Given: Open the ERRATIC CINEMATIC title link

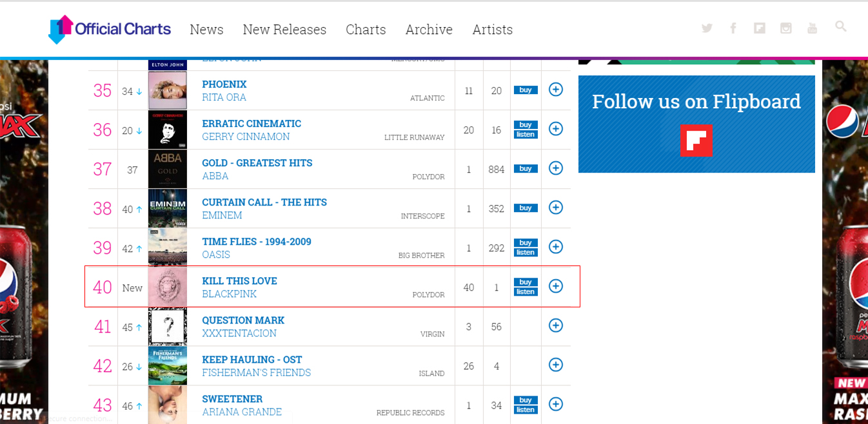Looking at the screenshot, I should click(x=252, y=124).
